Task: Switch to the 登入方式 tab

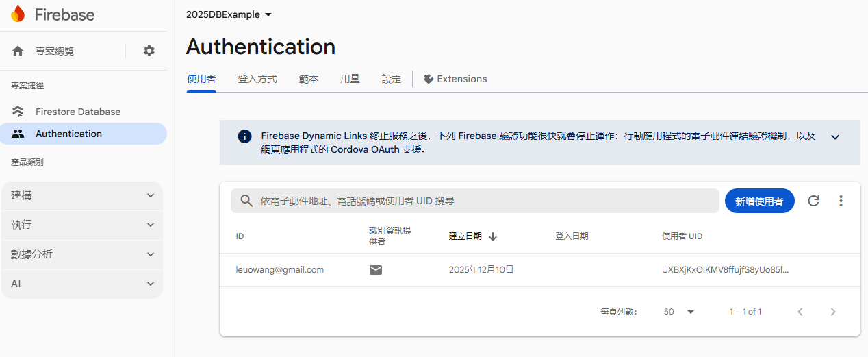Action: tap(257, 79)
